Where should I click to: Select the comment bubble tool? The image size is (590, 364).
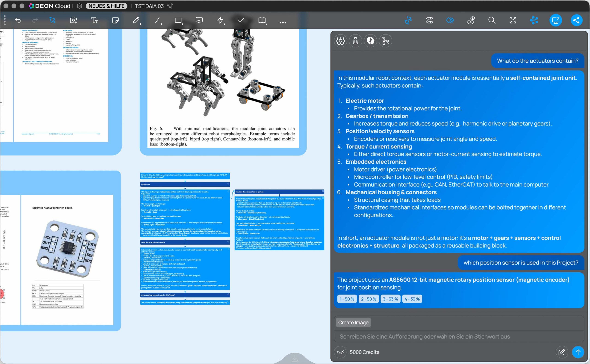coord(199,20)
